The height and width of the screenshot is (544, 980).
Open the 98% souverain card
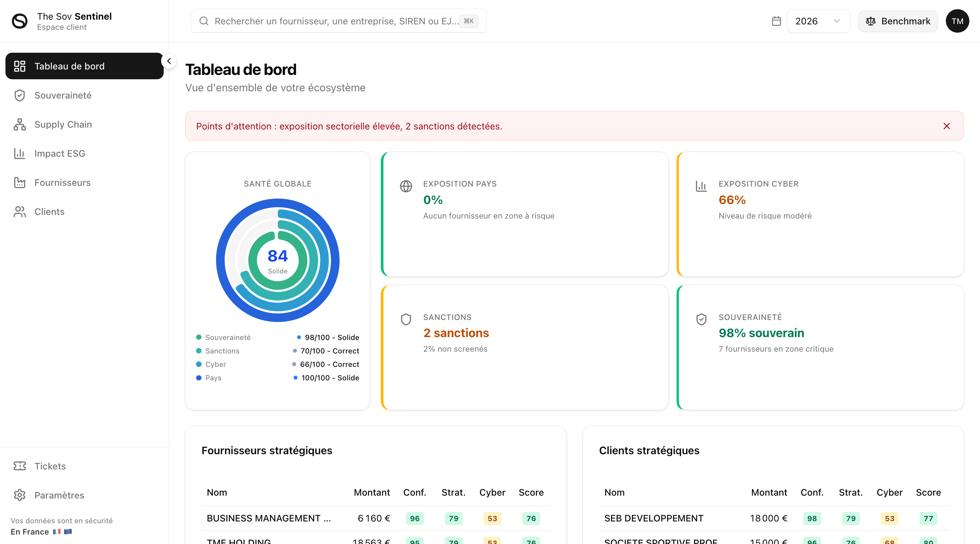click(x=820, y=347)
